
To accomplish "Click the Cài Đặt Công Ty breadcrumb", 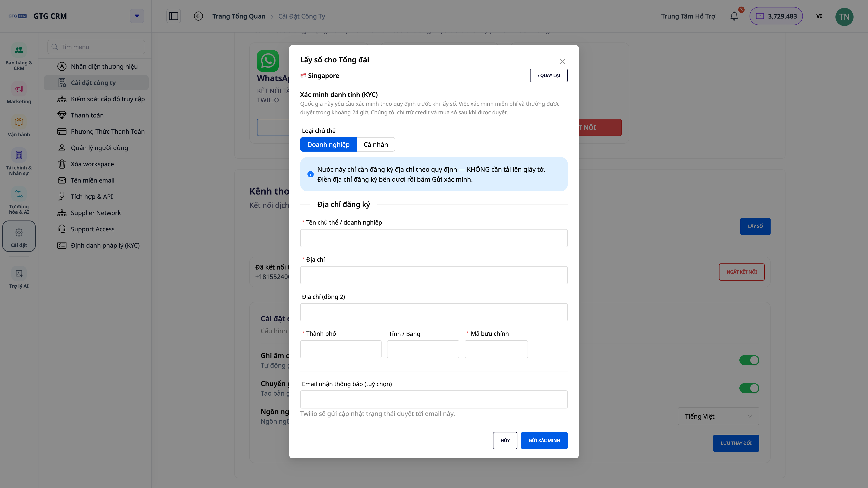I will [302, 16].
